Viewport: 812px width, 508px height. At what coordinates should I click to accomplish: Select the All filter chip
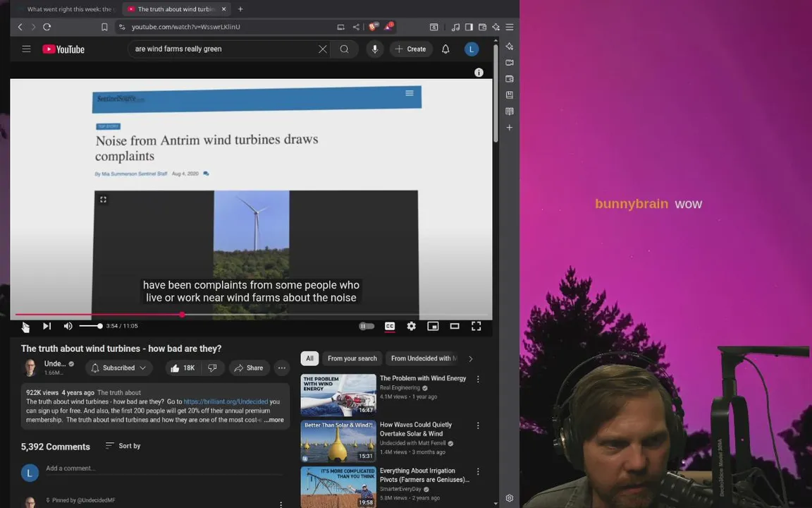309,358
